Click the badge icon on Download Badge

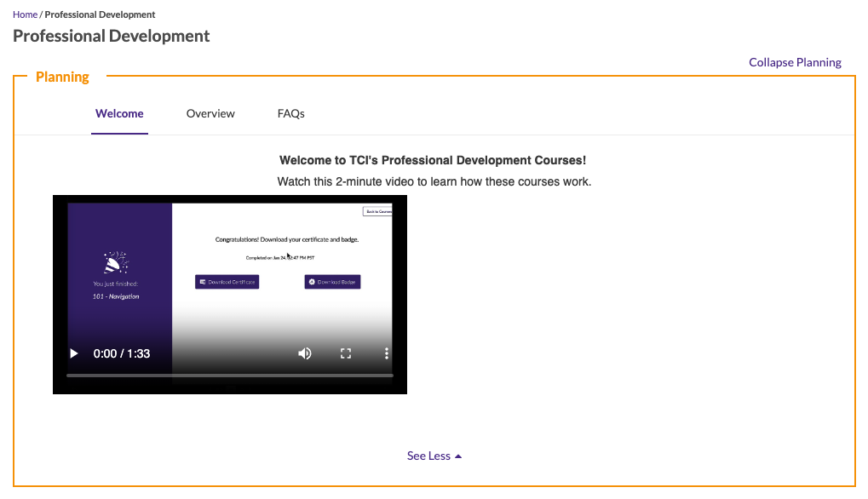310,281
